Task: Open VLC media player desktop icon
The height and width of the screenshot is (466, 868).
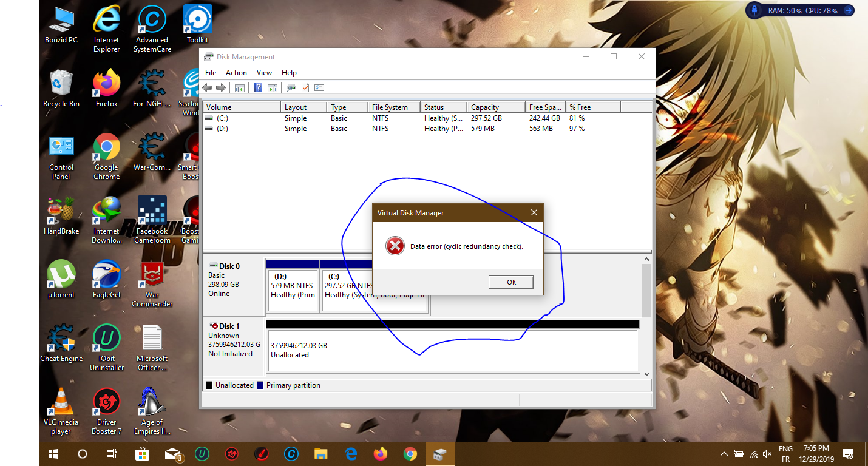Action: 61,411
